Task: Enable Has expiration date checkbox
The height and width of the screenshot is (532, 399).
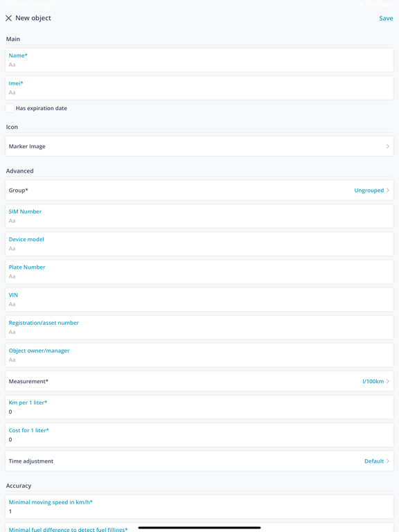Action: tap(10, 108)
